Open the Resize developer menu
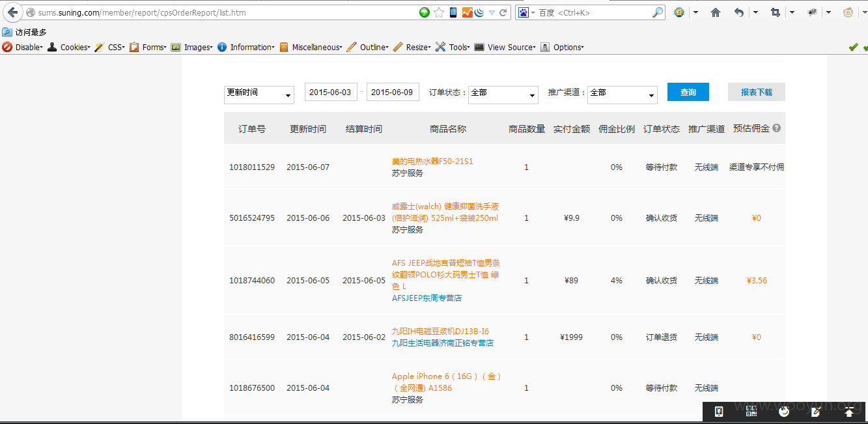The height and width of the screenshot is (424, 868). tap(412, 47)
